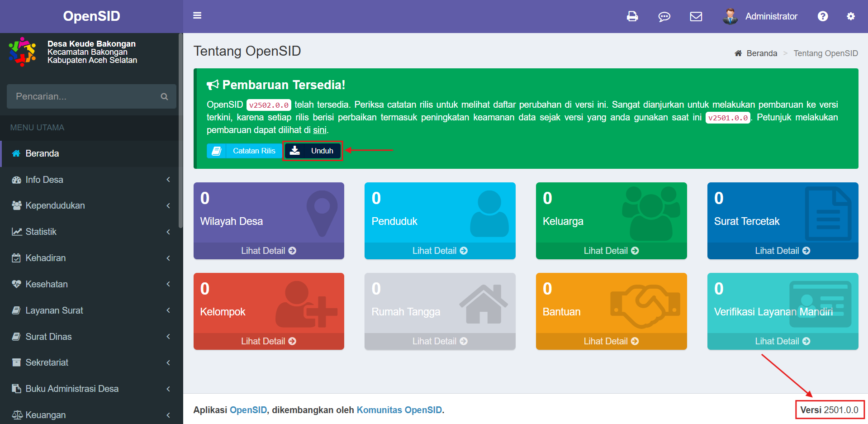Open the help question mark icon
This screenshot has width=868, height=424.
pyautogui.click(x=823, y=16)
